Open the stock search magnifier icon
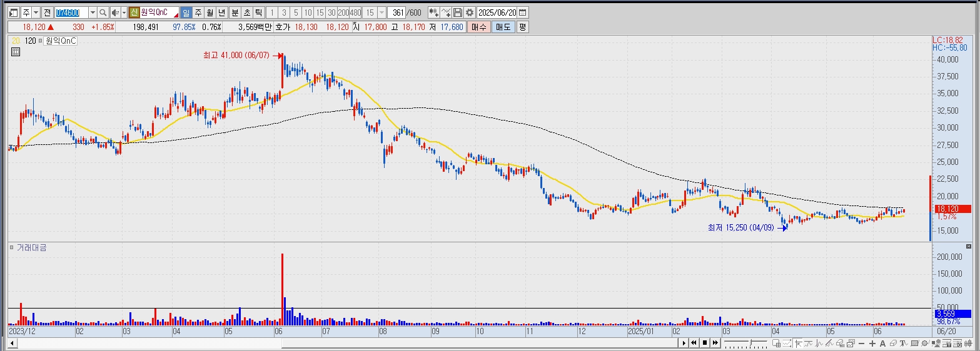Viewport: 980px width, 351px height. pyautogui.click(x=103, y=12)
